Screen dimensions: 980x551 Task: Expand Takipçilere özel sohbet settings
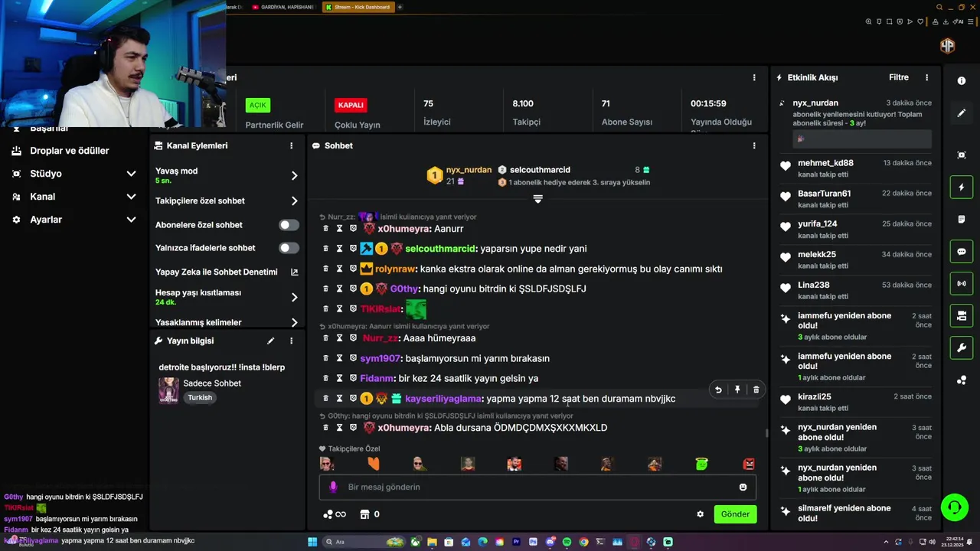click(295, 201)
